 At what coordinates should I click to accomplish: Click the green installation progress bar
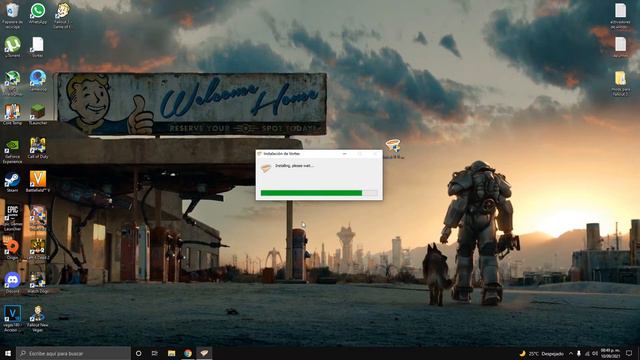coord(319,193)
